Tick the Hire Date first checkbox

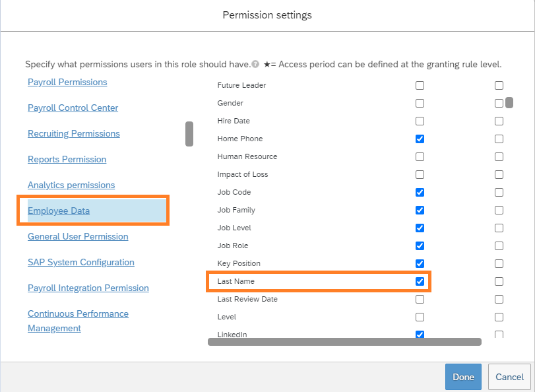tap(420, 121)
